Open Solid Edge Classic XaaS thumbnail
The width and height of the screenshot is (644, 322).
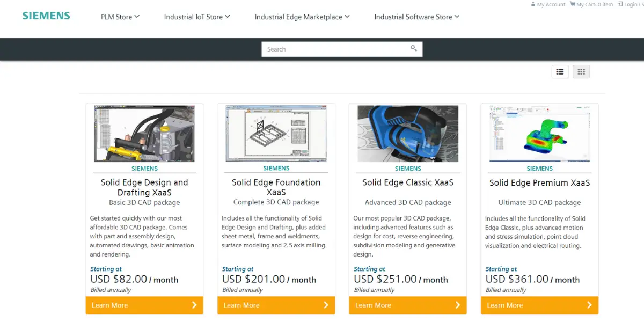[408, 134]
